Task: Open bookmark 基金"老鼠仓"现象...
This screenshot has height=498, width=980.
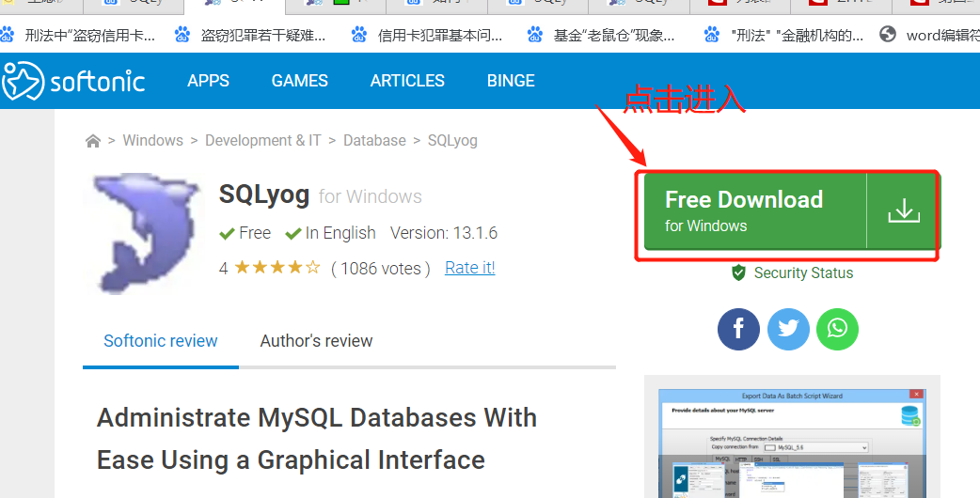Action: tap(602, 35)
